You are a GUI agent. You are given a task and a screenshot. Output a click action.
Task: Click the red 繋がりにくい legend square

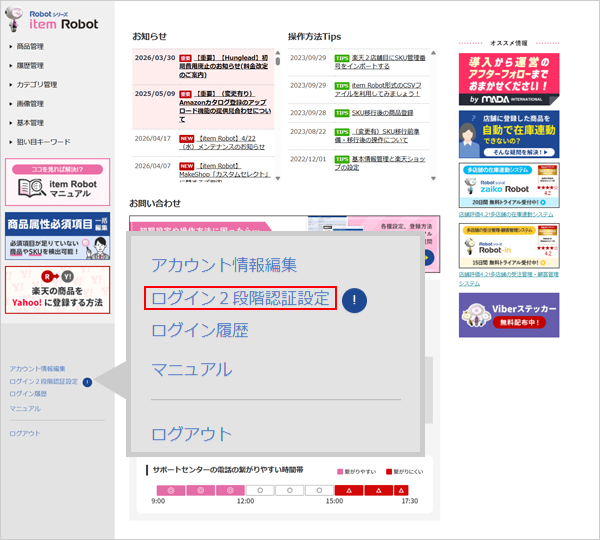(x=389, y=472)
